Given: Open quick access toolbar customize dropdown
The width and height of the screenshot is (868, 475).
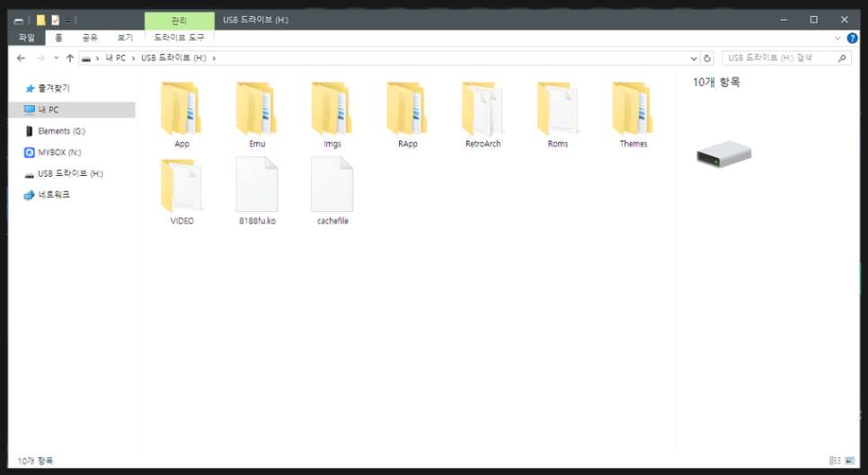Looking at the screenshot, I should tap(67, 21).
